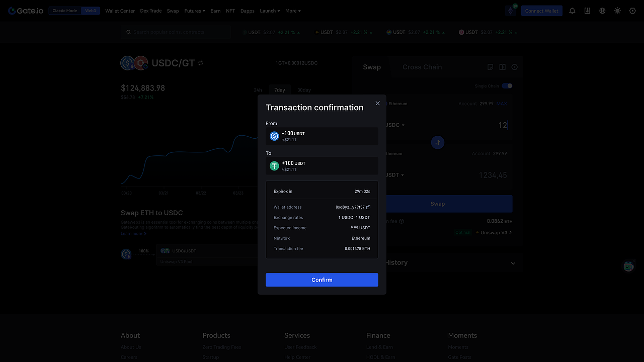Image resolution: width=644 pixels, height=362 pixels.
Task: Click the expiry countdown 29m 32s
Action: 362,192
